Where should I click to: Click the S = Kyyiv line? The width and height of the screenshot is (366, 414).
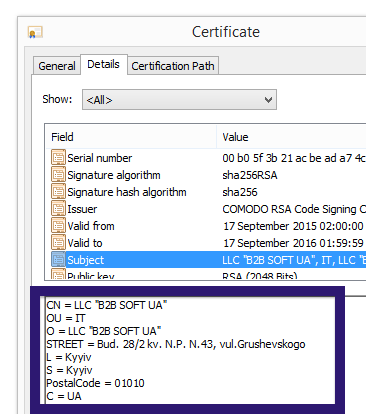click(x=69, y=370)
